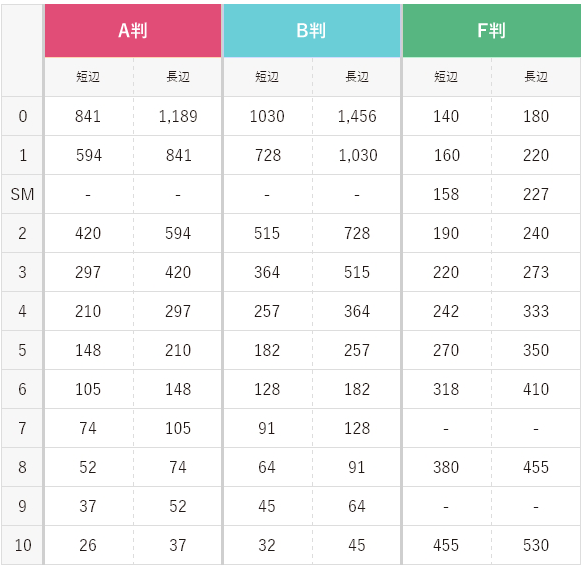The height and width of the screenshot is (566, 584).
Task: Click the row label 0
Action: click(x=22, y=116)
